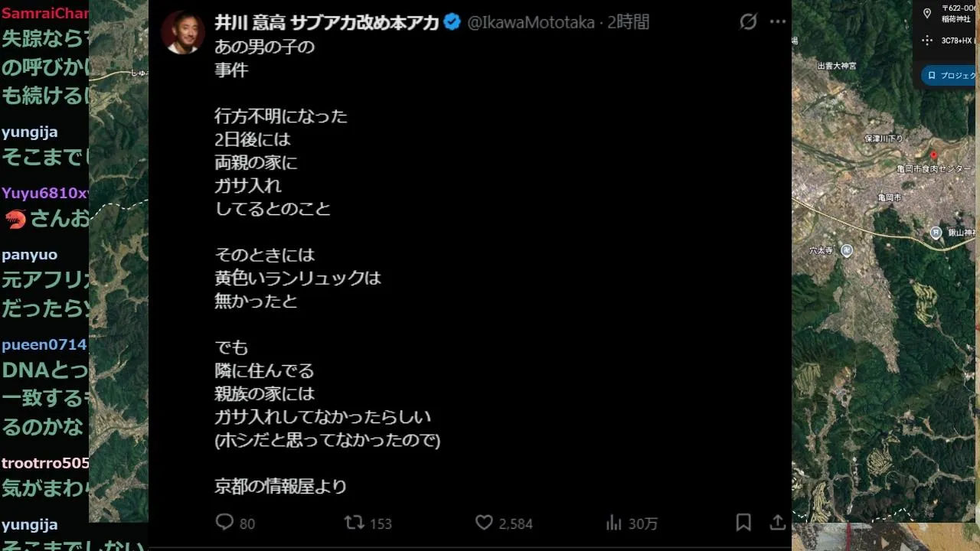Bookmark this tweet
980x551 pixels.
[743, 523]
